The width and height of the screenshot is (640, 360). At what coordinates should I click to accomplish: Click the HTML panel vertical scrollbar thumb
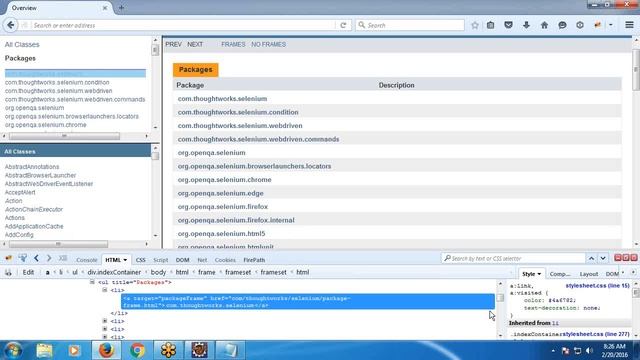pyautogui.click(x=500, y=298)
